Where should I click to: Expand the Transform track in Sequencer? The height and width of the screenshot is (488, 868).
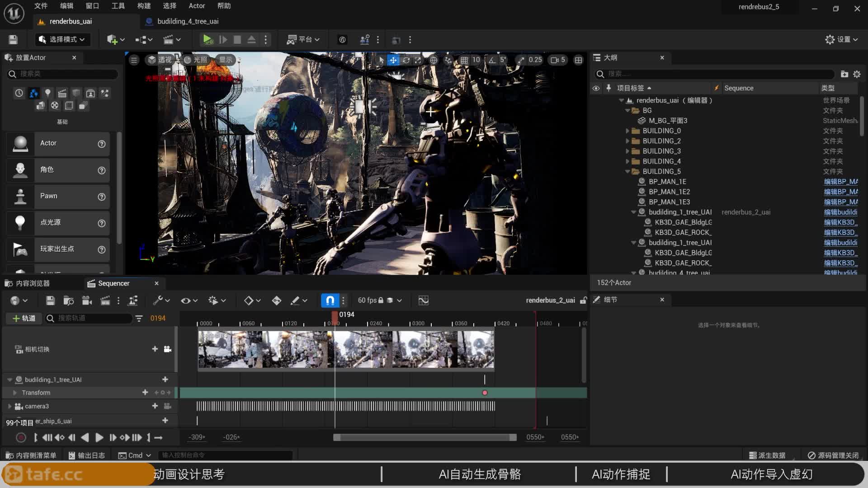click(x=15, y=393)
